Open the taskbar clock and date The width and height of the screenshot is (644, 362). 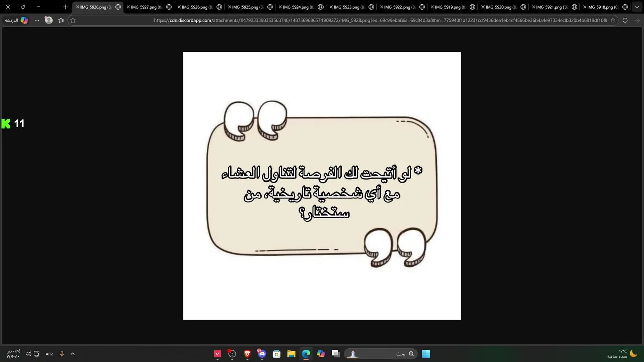pos(13,354)
